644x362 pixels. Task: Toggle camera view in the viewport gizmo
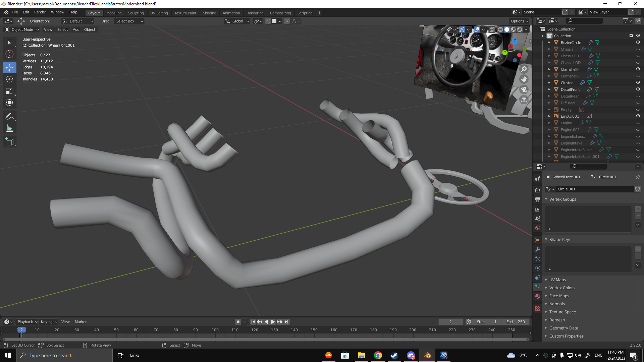click(524, 89)
